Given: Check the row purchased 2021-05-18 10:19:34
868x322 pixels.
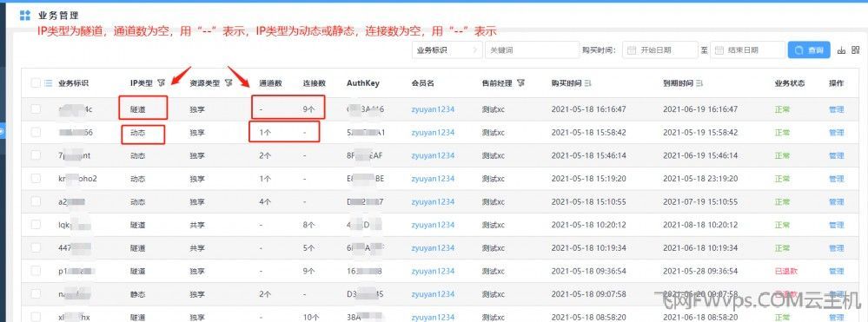Looking at the screenshot, I should (x=36, y=248).
